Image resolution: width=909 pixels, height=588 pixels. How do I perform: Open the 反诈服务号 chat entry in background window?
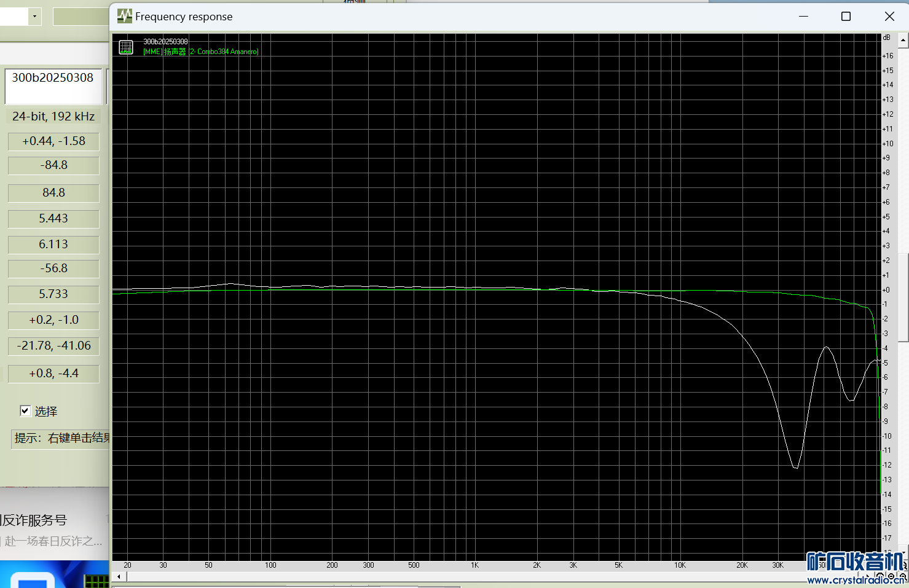(x=54, y=528)
